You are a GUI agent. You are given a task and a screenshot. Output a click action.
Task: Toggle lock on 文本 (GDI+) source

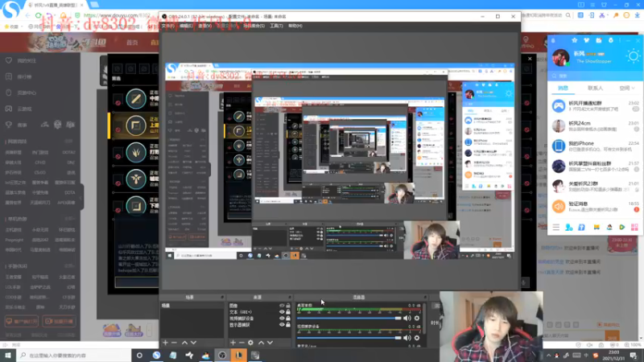[288, 312]
